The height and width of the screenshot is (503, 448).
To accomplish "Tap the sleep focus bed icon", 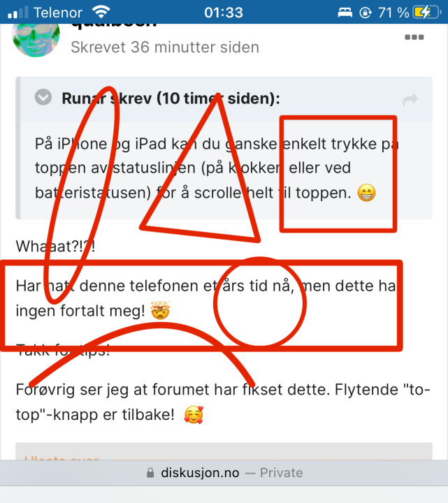I will coord(345,13).
